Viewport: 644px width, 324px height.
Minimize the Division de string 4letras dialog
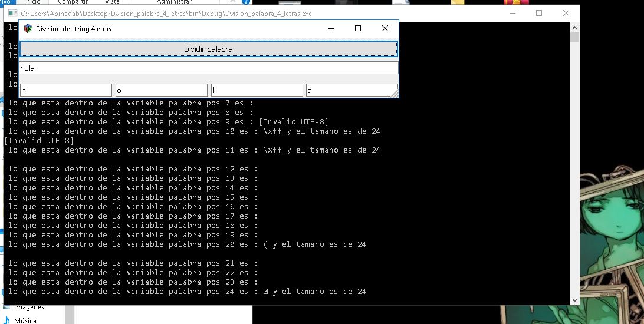click(x=332, y=28)
